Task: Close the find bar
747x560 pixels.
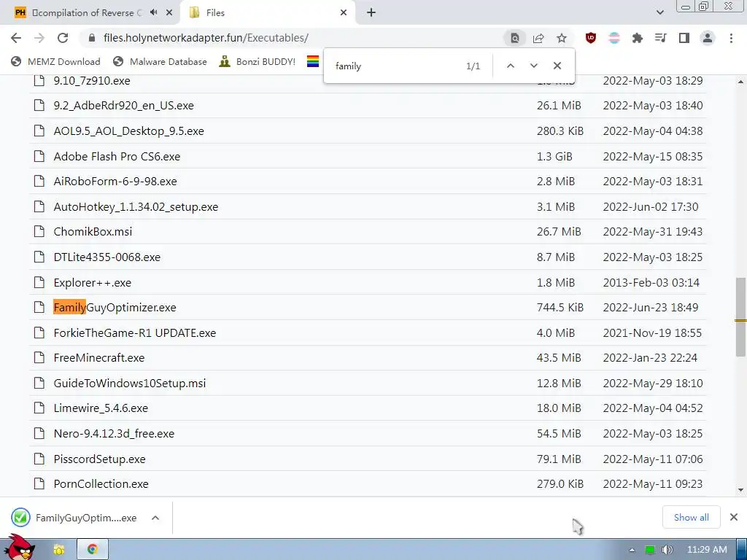Action: point(557,66)
